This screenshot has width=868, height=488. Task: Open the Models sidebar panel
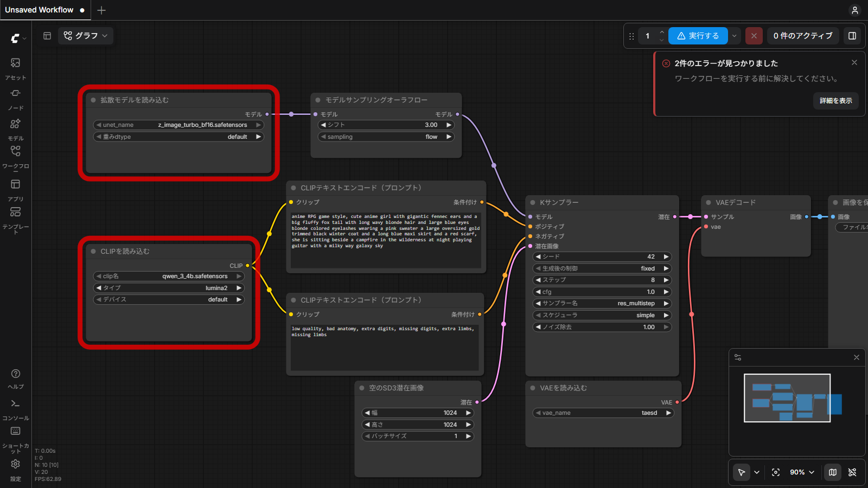click(16, 130)
